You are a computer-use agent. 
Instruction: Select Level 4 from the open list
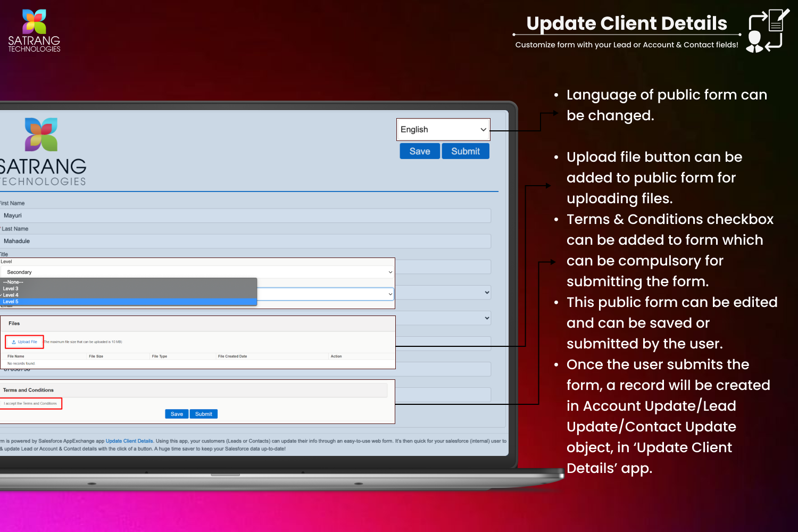click(128, 295)
